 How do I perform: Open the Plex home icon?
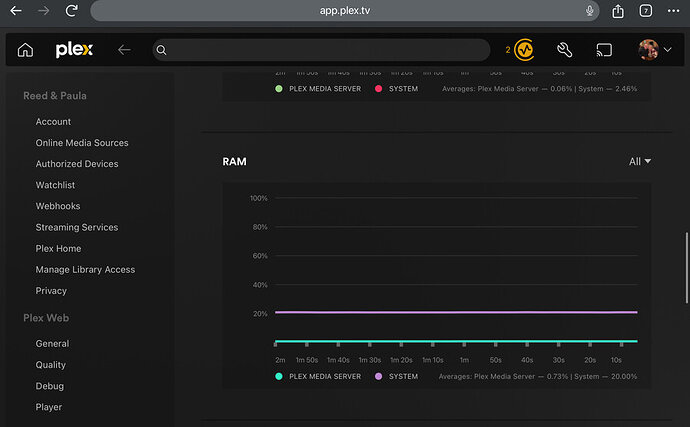(x=25, y=50)
